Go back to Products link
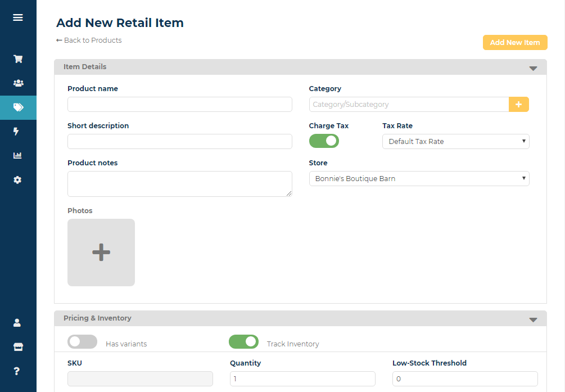Screen dimensions: 565x392 [89, 40]
